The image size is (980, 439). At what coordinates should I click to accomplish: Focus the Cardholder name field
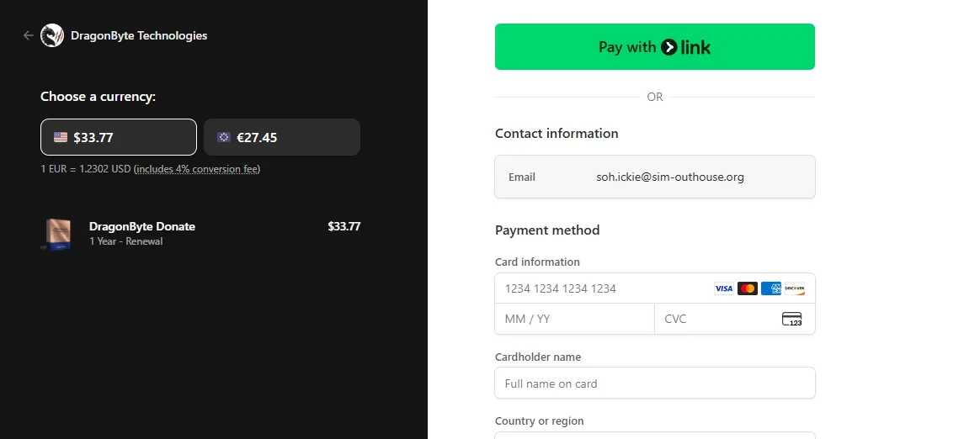655,383
